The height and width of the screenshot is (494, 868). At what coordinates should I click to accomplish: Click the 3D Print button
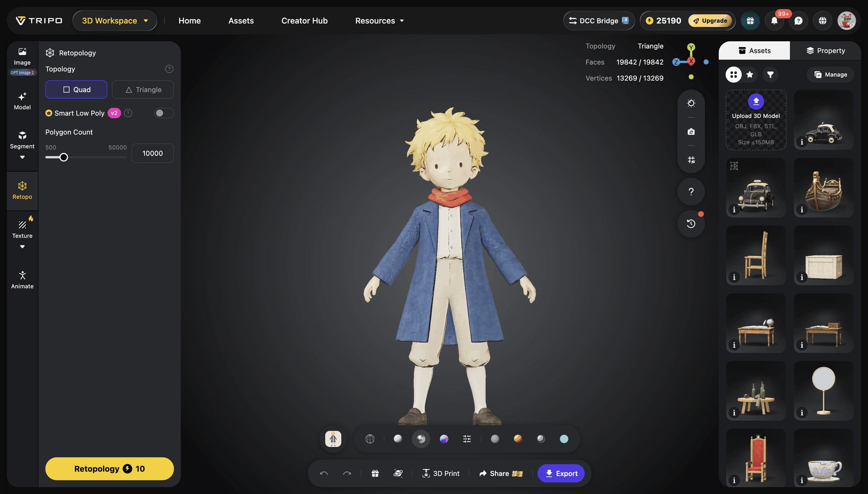coord(441,473)
